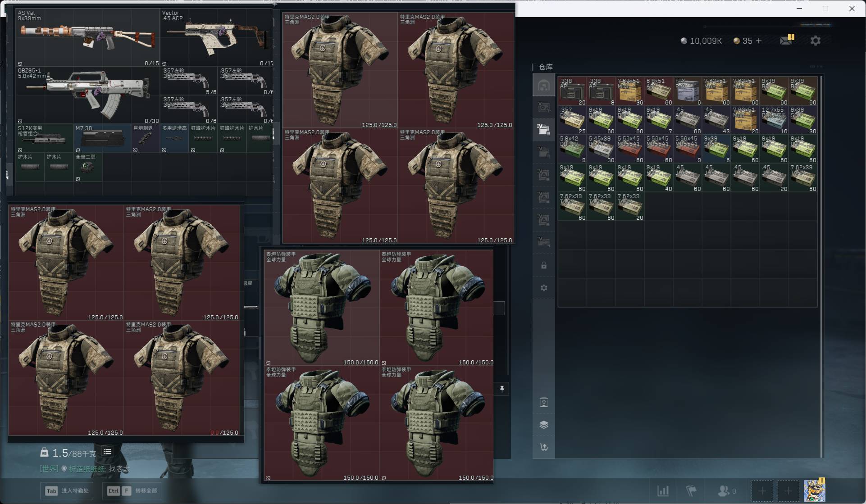Open the settings gear in top bar
Image resolution: width=866 pixels, height=504 pixels.
(815, 41)
